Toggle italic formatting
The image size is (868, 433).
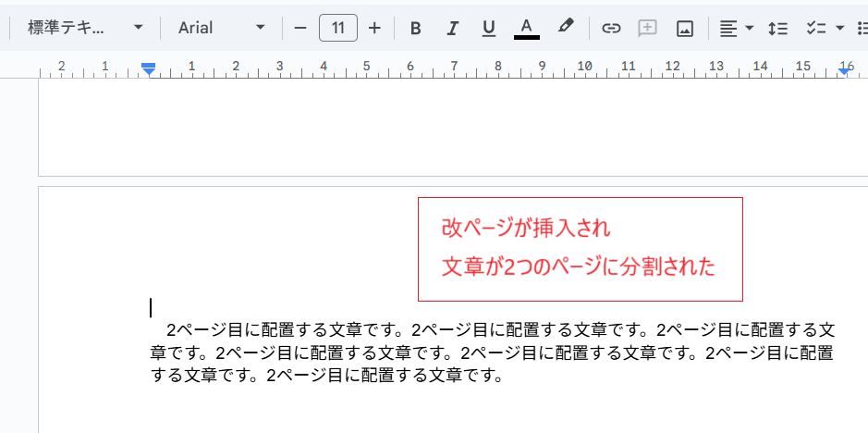pos(453,29)
